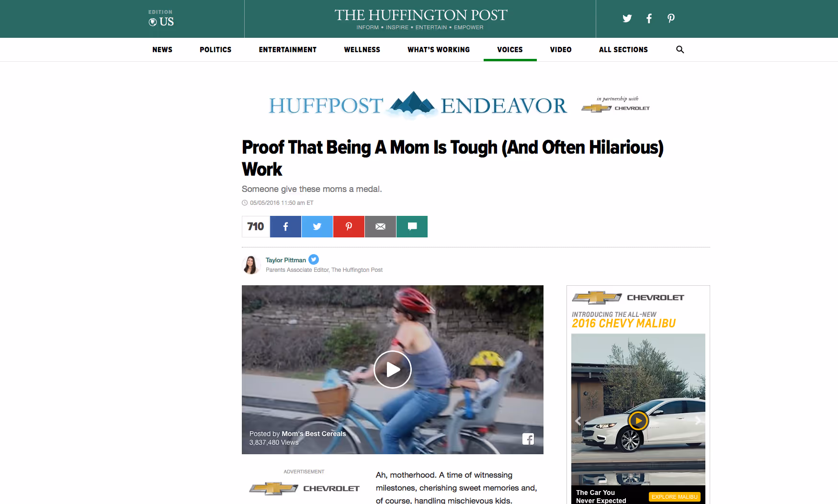This screenshot has height=504, width=838.
Task: Go to next slide in Malibu ad
Action: point(698,421)
